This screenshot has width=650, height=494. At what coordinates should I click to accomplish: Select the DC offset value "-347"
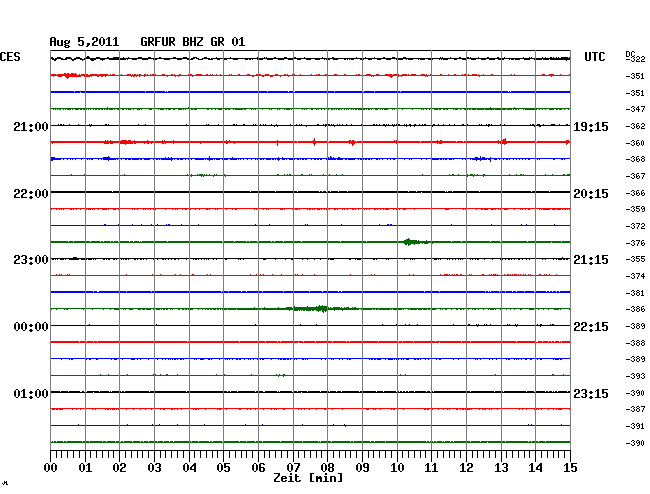pos(635,109)
